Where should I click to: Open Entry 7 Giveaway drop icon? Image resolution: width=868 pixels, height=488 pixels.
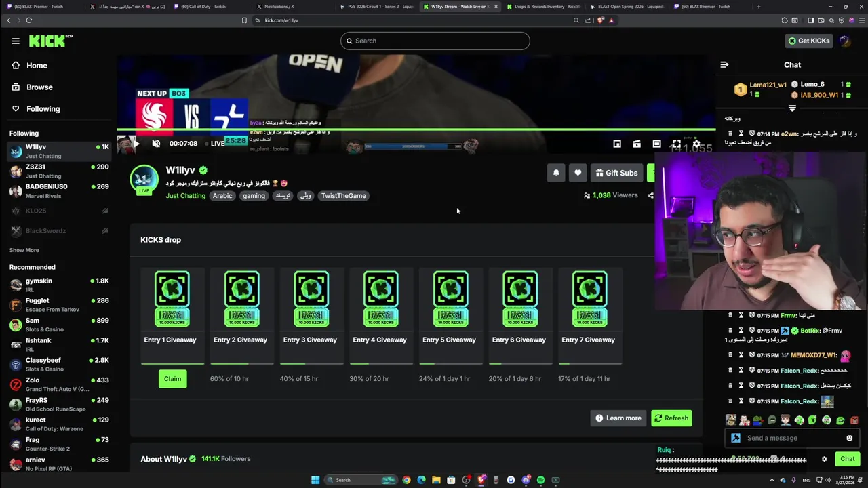(x=589, y=299)
